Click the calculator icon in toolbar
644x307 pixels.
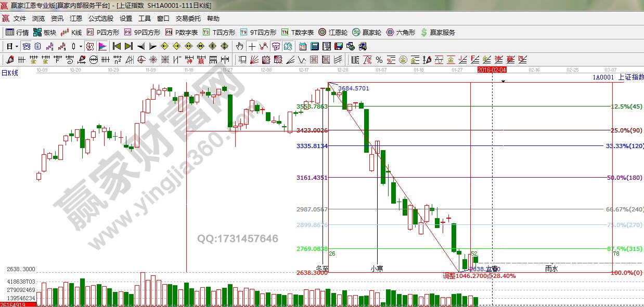coord(314,46)
